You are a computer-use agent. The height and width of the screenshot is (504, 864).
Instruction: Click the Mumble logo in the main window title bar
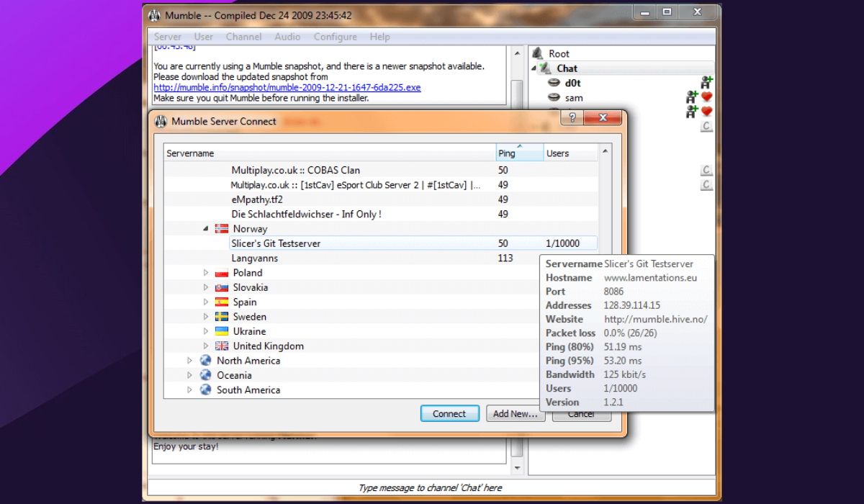[154, 15]
